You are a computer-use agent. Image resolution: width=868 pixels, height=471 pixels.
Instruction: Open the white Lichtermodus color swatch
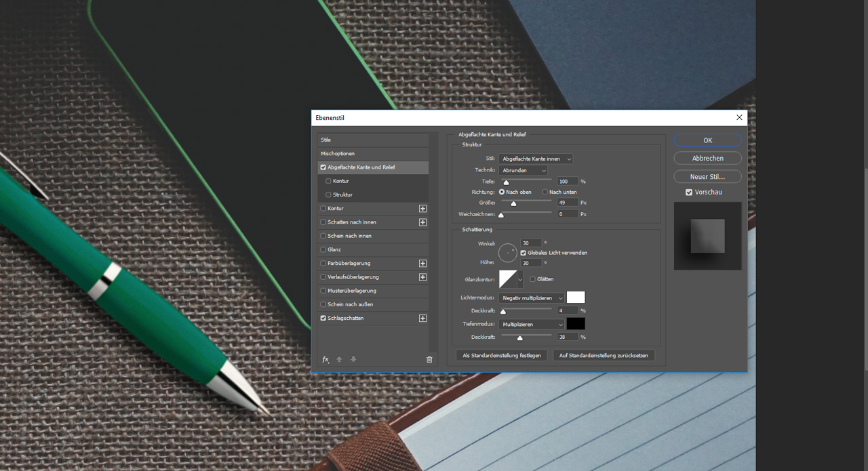point(576,298)
